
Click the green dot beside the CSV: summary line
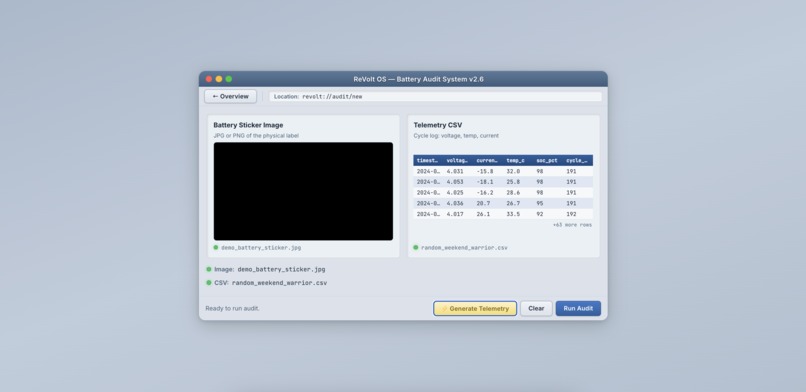point(209,283)
